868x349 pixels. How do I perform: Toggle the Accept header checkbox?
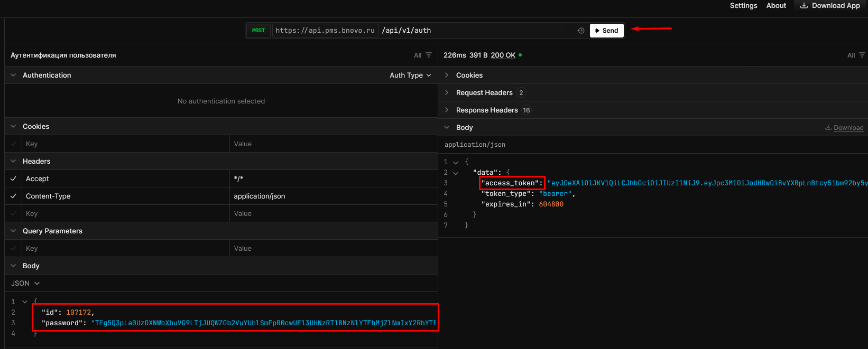(x=13, y=178)
